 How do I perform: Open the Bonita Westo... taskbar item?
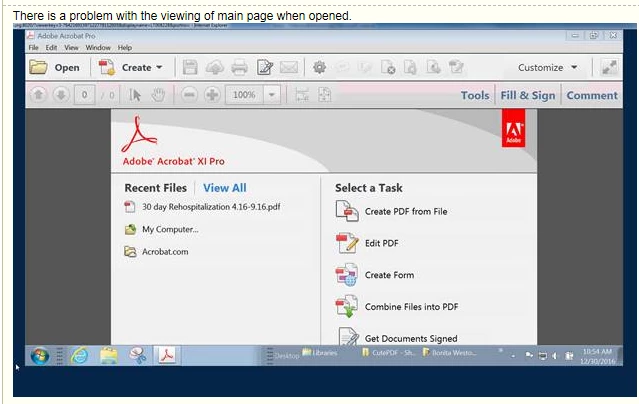(449, 353)
